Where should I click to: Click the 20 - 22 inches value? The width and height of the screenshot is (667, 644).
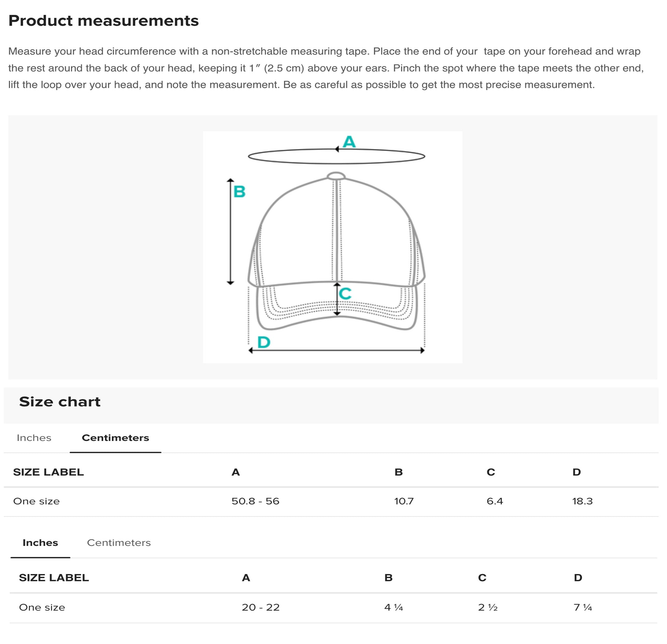[260, 607]
